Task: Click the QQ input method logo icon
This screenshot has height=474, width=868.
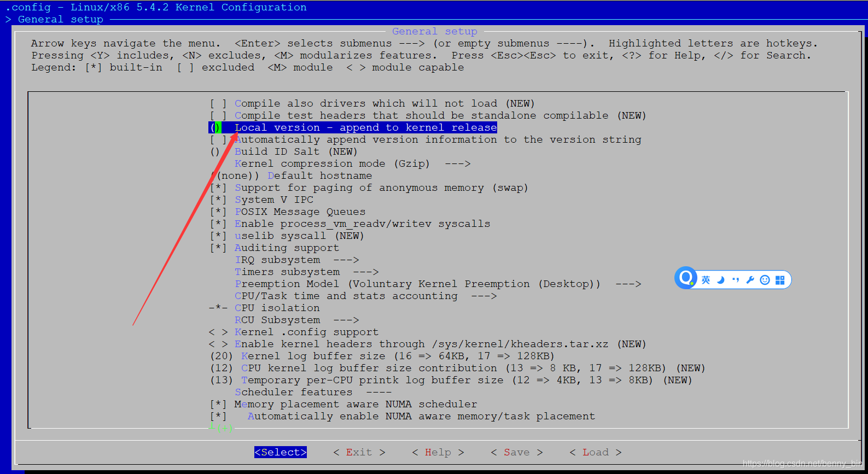Action: click(686, 278)
